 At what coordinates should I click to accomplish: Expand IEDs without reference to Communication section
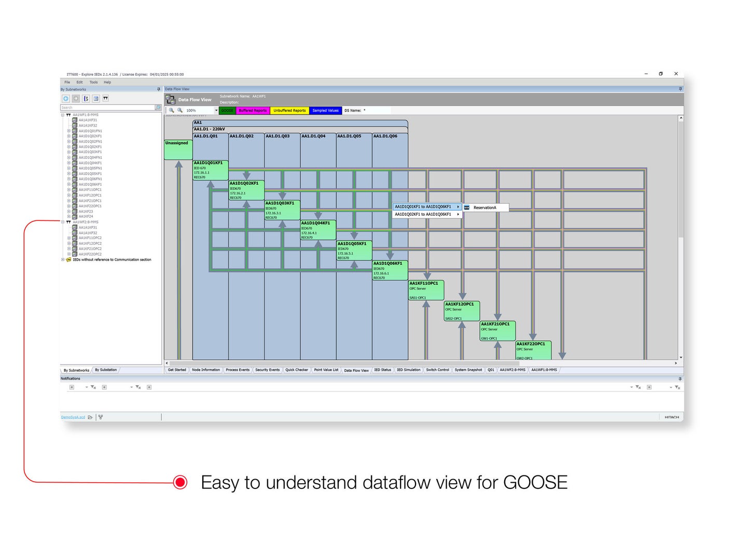tap(63, 259)
